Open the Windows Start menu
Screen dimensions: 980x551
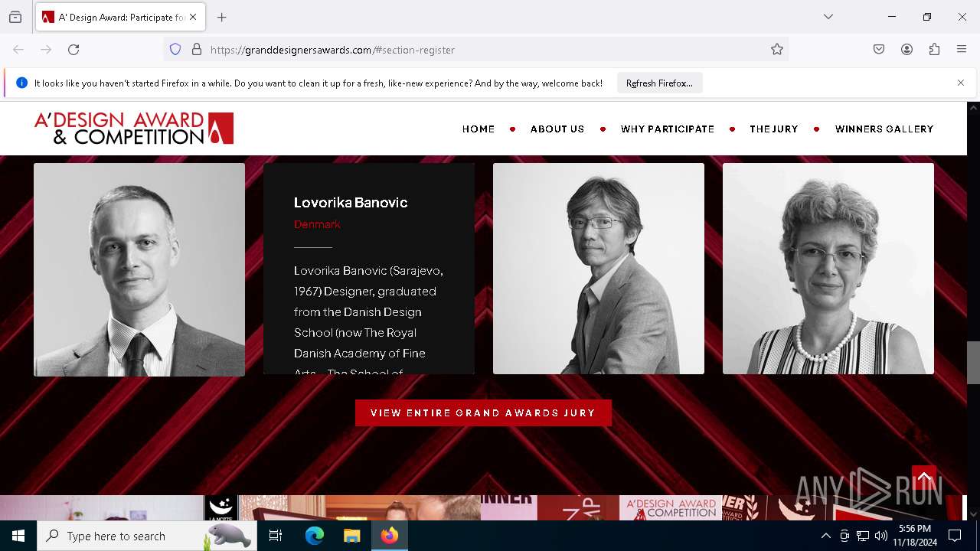pyautogui.click(x=18, y=536)
